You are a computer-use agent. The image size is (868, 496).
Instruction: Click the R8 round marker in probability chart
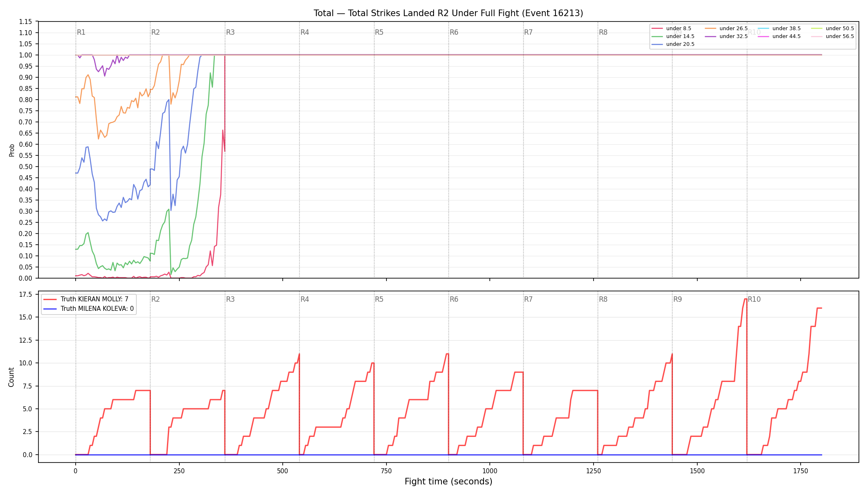[x=603, y=32]
